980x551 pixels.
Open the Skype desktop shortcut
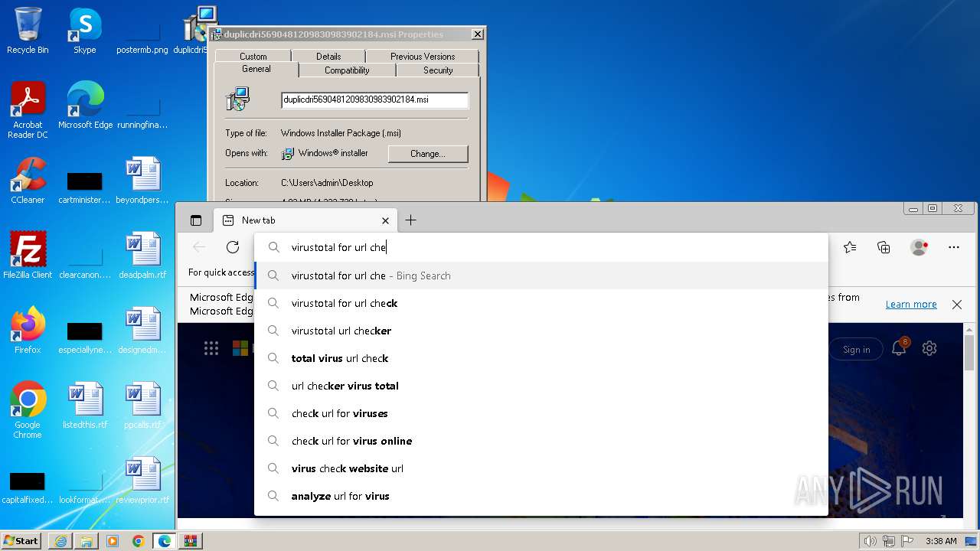[x=84, y=31]
